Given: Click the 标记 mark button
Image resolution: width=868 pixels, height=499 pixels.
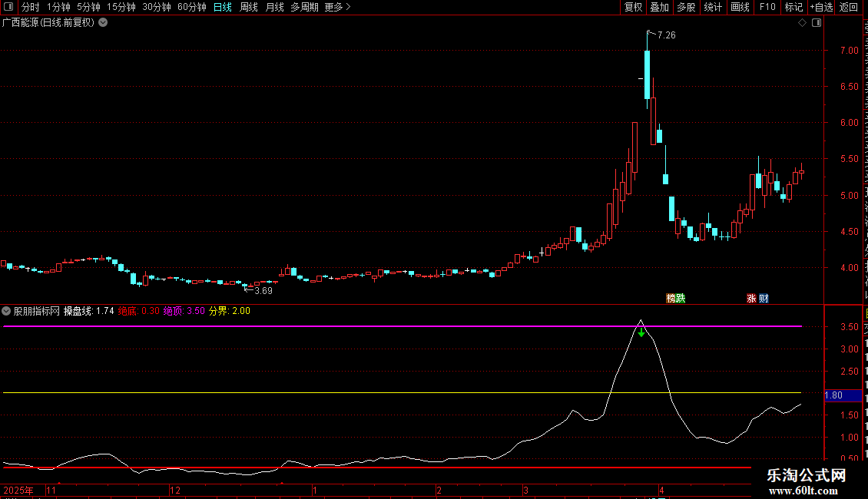Looking at the screenshot, I should [793, 7].
